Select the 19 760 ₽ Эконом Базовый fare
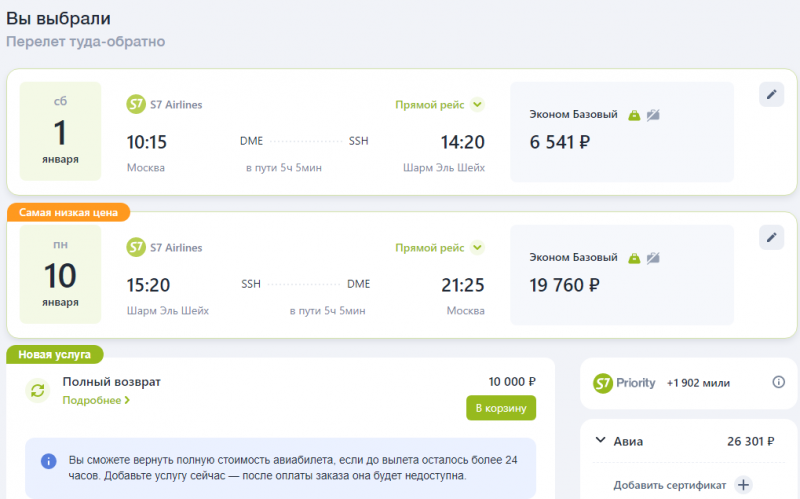The width and height of the screenshot is (800, 499). tap(622, 275)
